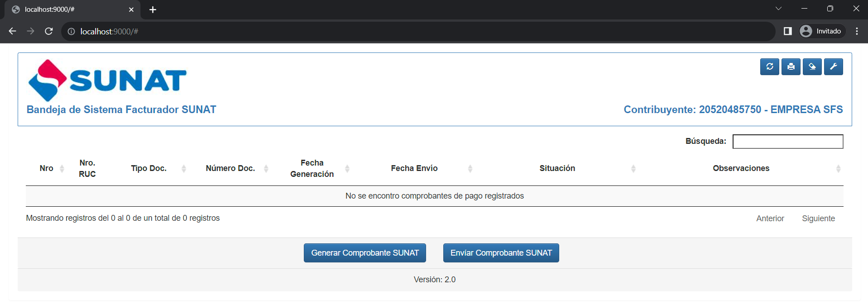Click the eraser clean-bandeja icon button
This screenshot has width=868, height=304.
tap(812, 66)
